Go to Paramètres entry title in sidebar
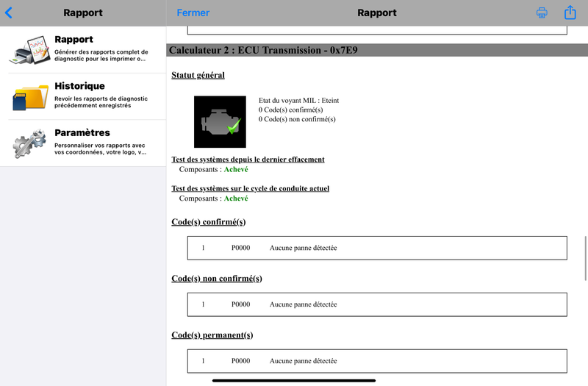Viewport: 588px width, 386px height. click(82, 133)
